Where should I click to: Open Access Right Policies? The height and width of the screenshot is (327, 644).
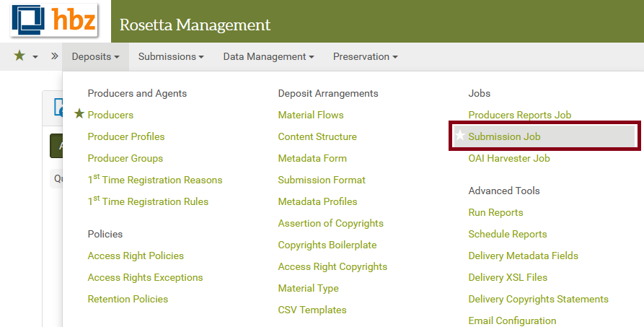(136, 256)
